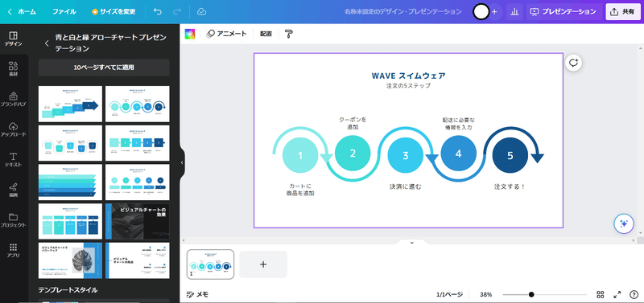Open the アニメート animation option

pyautogui.click(x=226, y=34)
